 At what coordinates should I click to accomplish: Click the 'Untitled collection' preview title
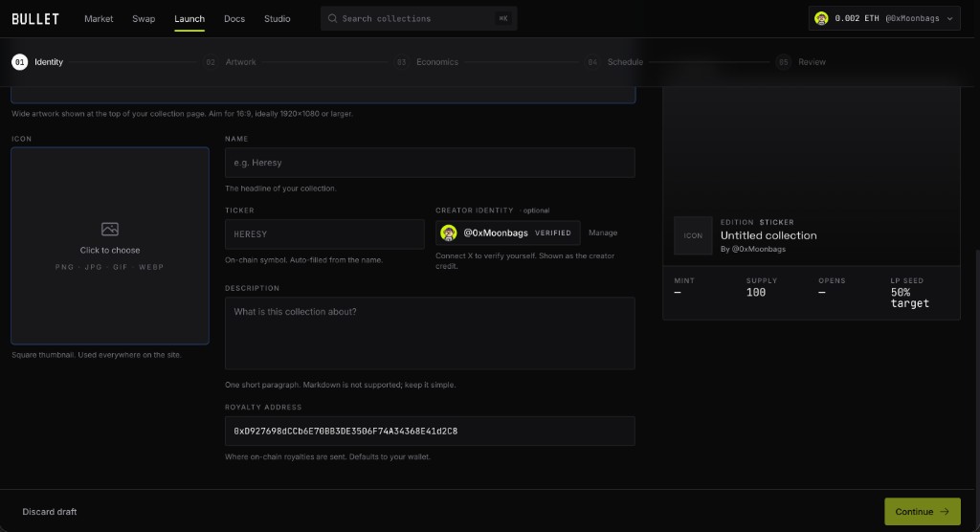(x=768, y=235)
